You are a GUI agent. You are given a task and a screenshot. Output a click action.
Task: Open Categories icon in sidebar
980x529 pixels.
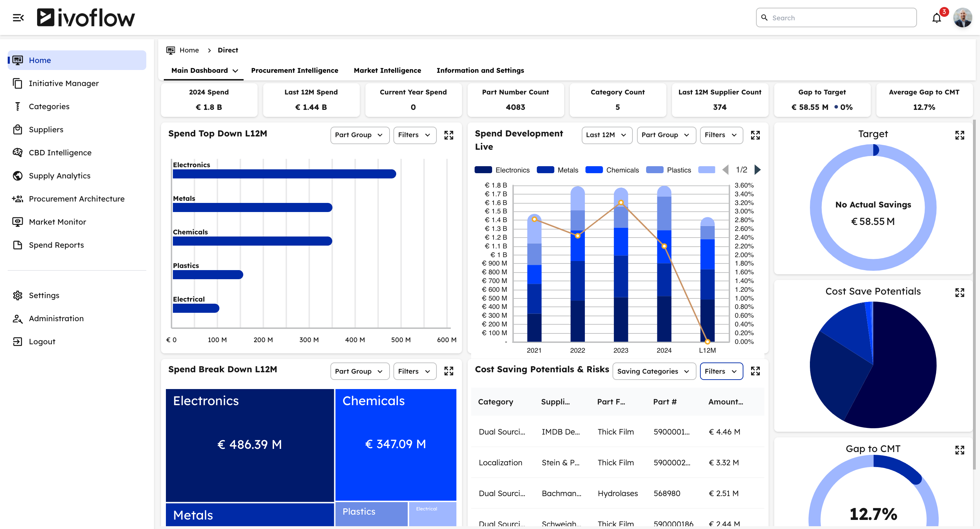(17, 106)
